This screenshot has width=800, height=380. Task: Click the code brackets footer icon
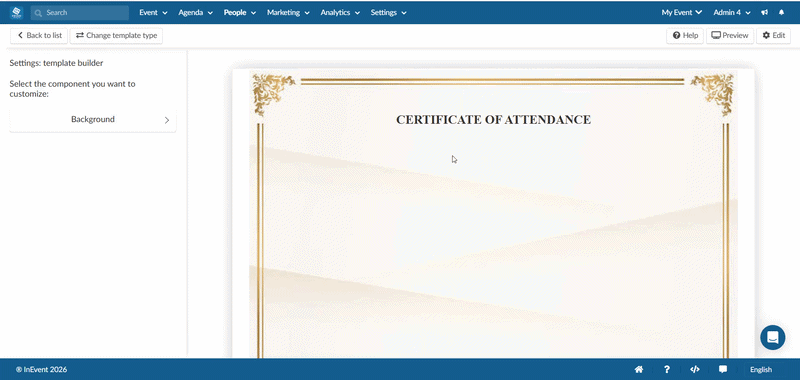click(694, 369)
